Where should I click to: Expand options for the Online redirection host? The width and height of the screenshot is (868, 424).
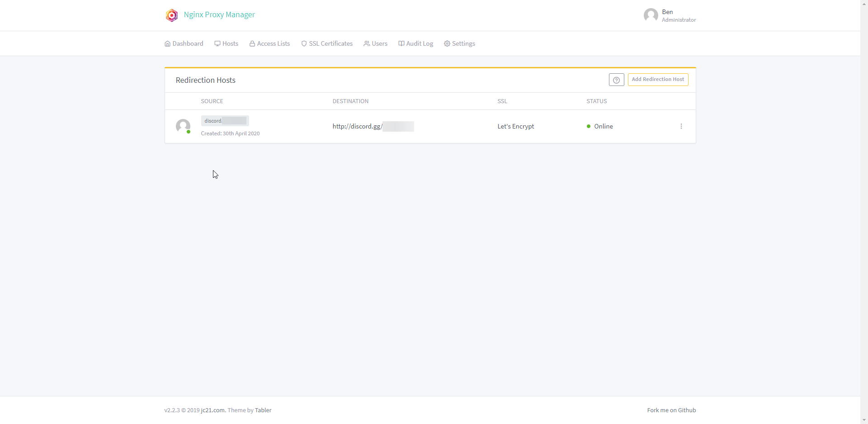[x=681, y=126]
